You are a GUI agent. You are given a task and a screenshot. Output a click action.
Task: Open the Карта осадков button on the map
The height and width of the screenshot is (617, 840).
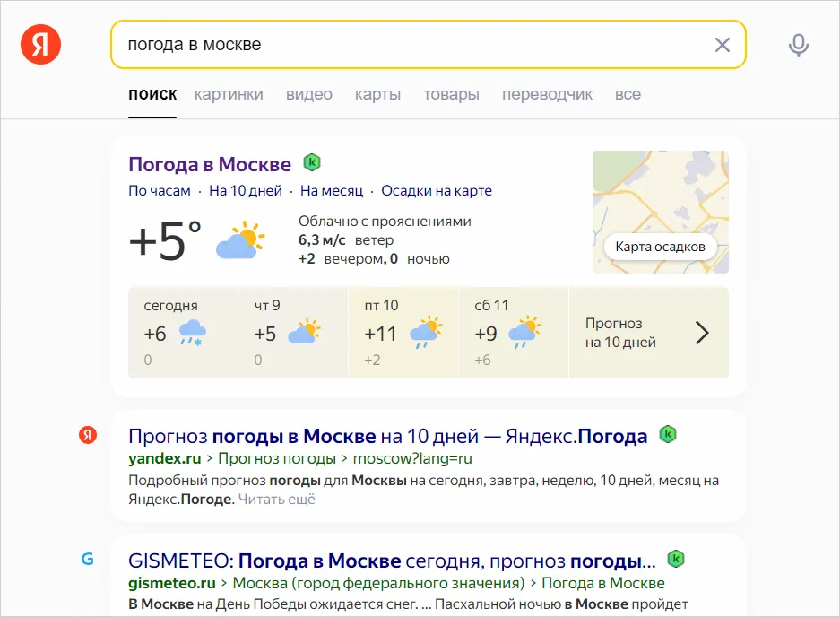pyautogui.click(x=661, y=246)
